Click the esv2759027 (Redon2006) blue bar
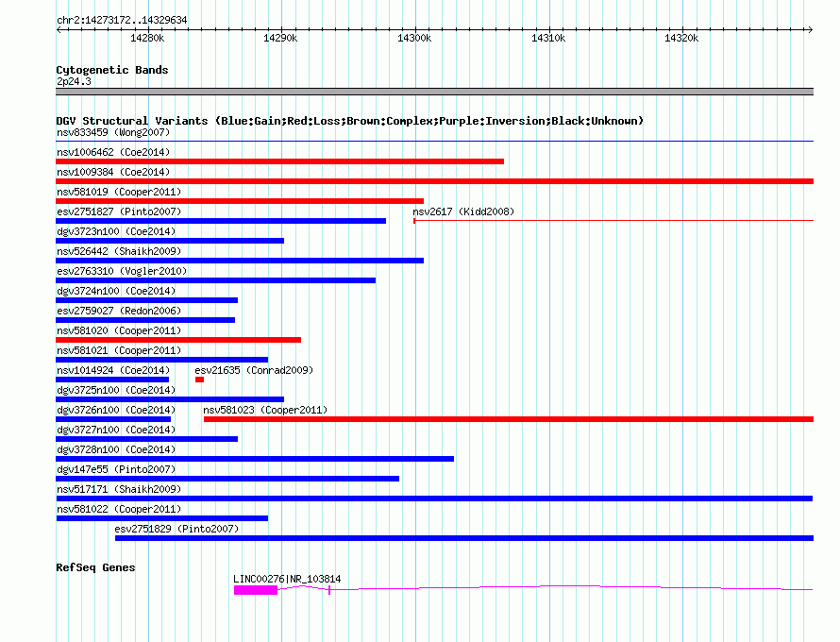The height and width of the screenshot is (642, 840). (145, 320)
